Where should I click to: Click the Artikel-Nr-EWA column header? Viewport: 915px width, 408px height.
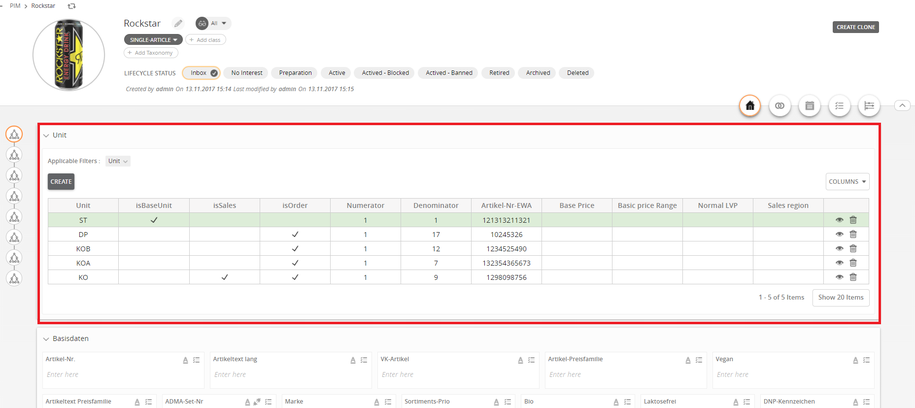(506, 205)
